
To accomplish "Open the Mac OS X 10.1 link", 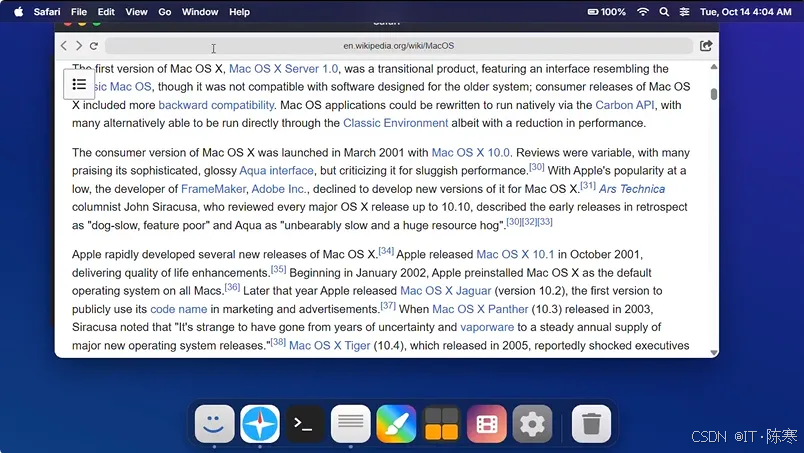I will coord(515,254).
